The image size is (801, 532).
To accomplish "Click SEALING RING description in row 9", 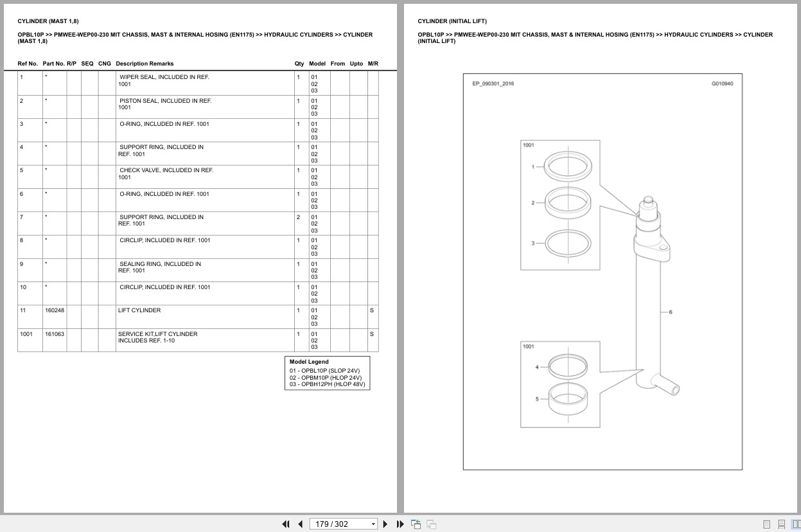I will (159, 267).
